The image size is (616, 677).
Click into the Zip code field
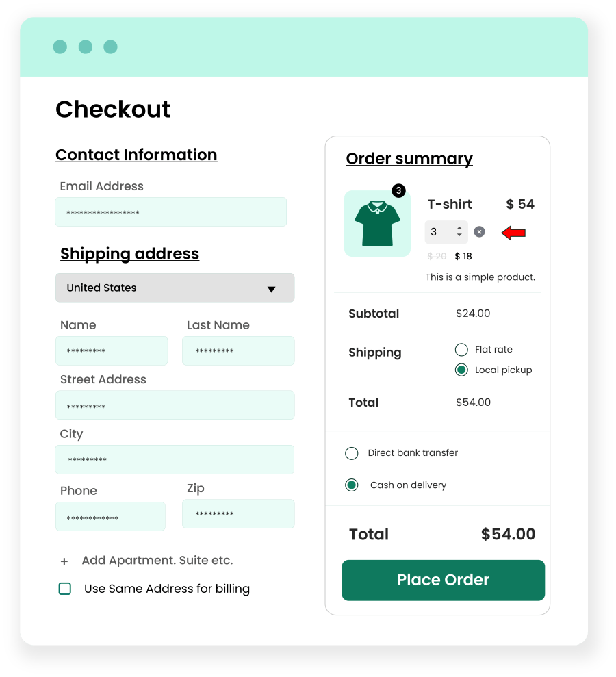pyautogui.click(x=238, y=514)
